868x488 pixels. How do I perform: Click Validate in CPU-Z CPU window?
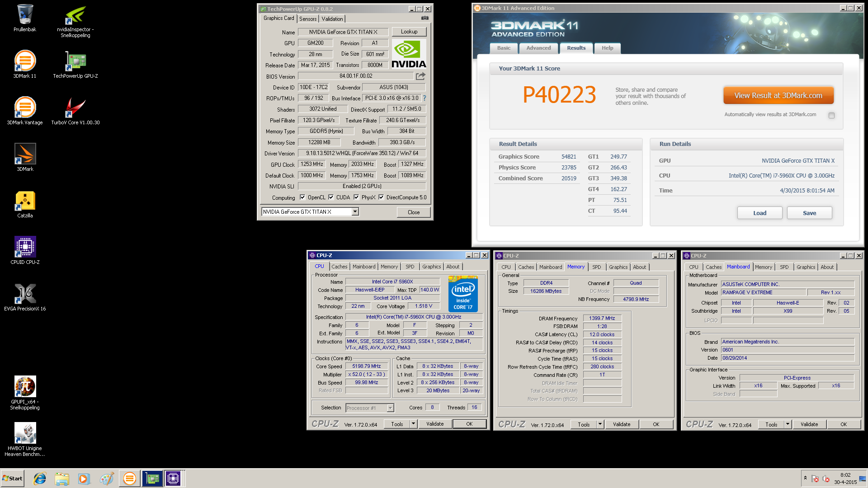pos(435,424)
